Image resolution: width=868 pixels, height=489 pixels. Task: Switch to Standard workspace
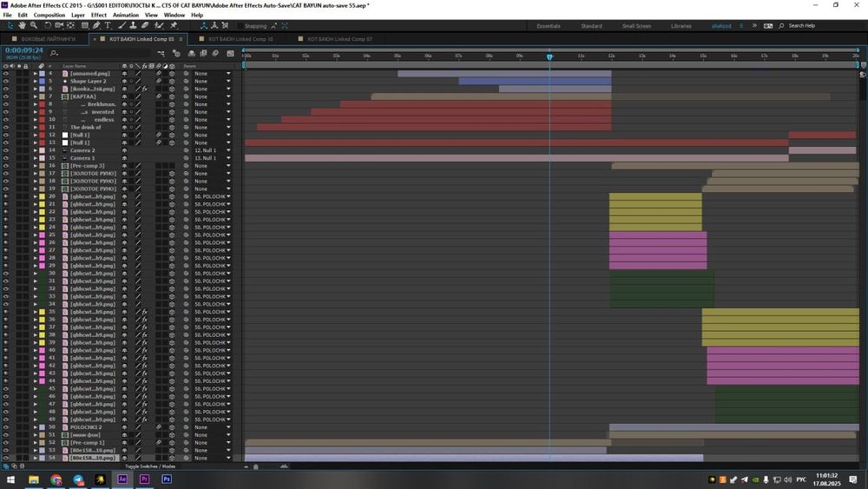pos(591,26)
